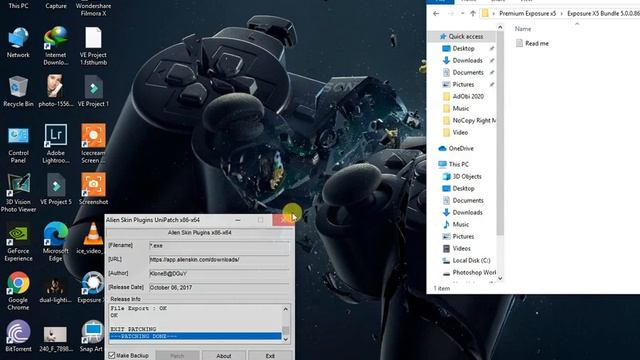Open the Screenshot app shortcut
This screenshot has width=640, height=360.
click(x=93, y=189)
